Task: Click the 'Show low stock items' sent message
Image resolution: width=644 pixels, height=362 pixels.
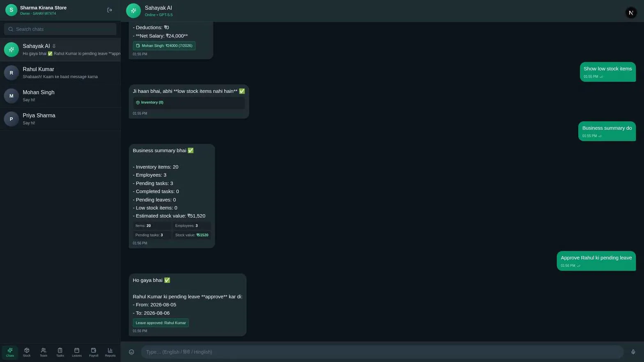Action: coord(607,72)
